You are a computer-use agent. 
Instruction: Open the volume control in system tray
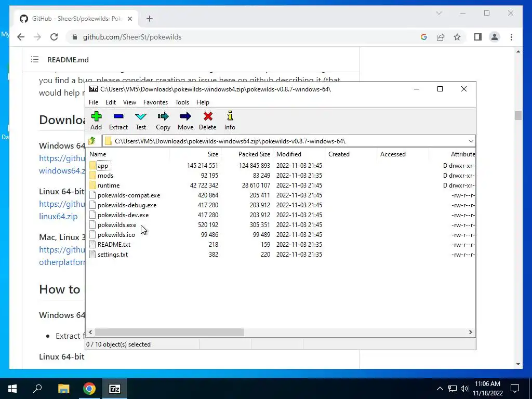(464, 389)
